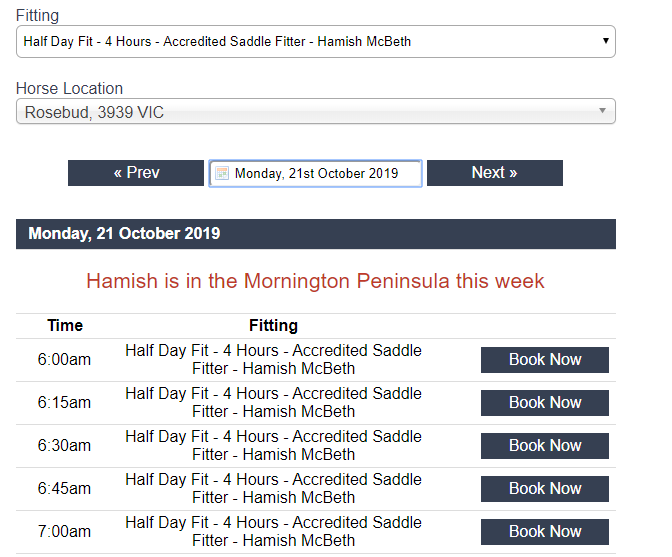Click the calendar icon in date field
The image size is (672, 557).
pyautogui.click(x=222, y=174)
